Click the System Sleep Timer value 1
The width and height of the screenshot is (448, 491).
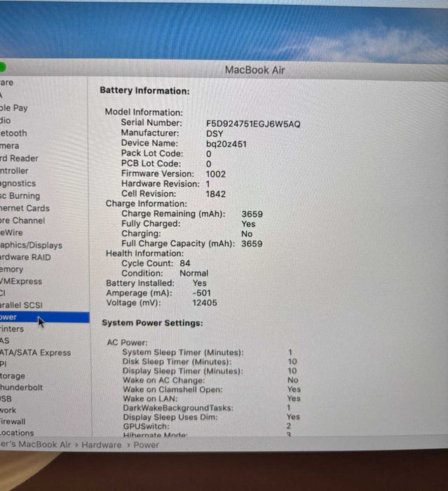pos(290,352)
